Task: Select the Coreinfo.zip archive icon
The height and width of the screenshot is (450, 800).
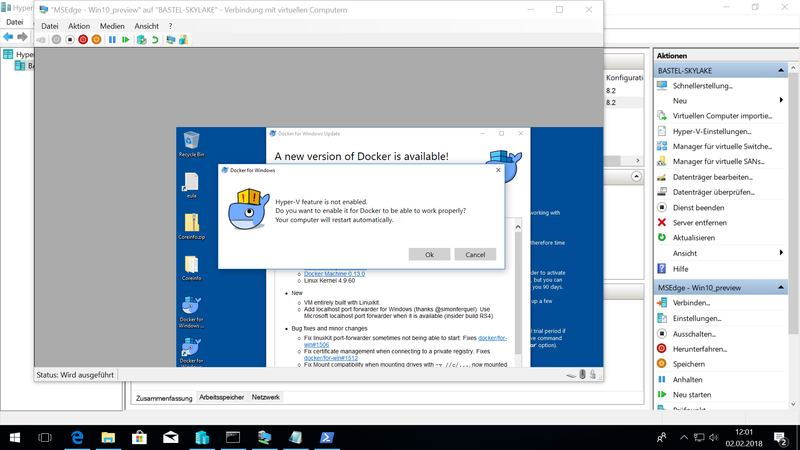Action: click(x=191, y=227)
